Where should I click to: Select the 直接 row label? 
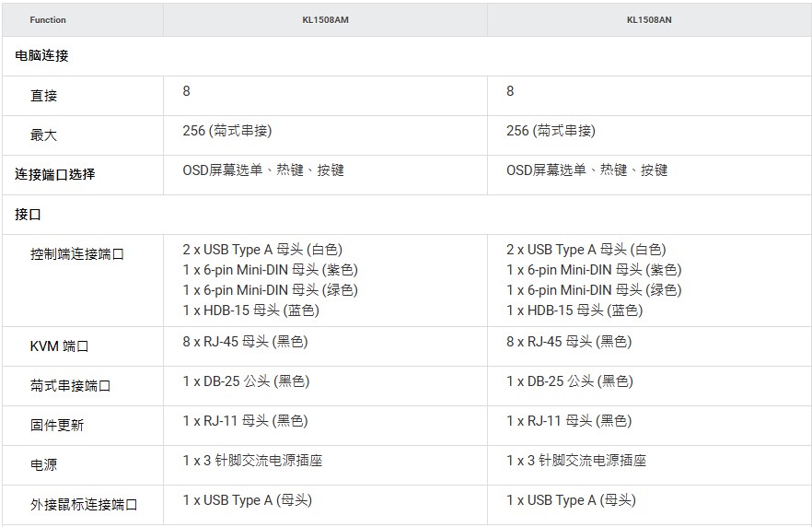click(43, 96)
